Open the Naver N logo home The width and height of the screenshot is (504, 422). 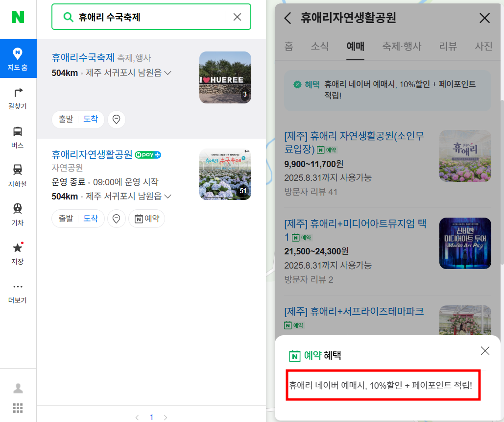[18, 17]
